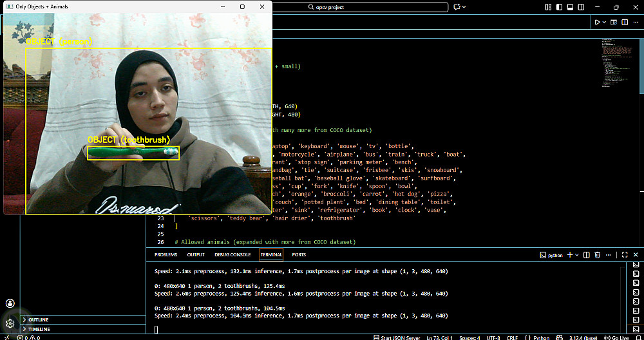The height and width of the screenshot is (340, 644).
Task: Switch to the PORTS tab
Action: point(299,254)
